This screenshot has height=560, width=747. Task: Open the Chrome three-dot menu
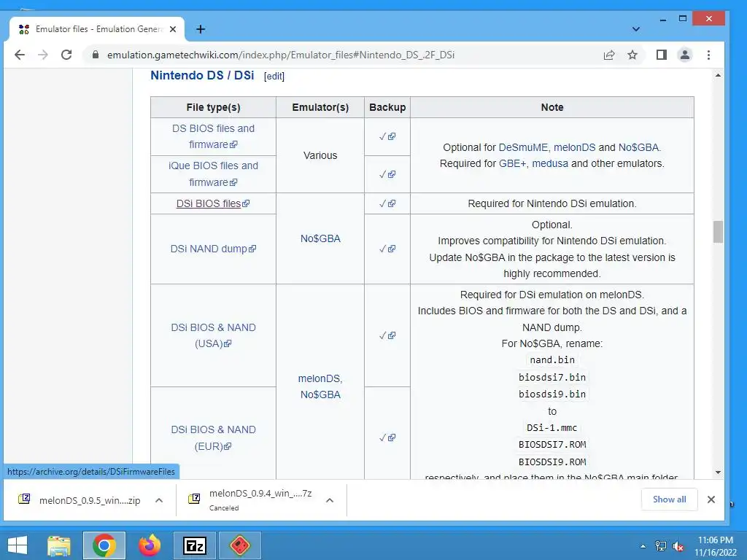708,55
